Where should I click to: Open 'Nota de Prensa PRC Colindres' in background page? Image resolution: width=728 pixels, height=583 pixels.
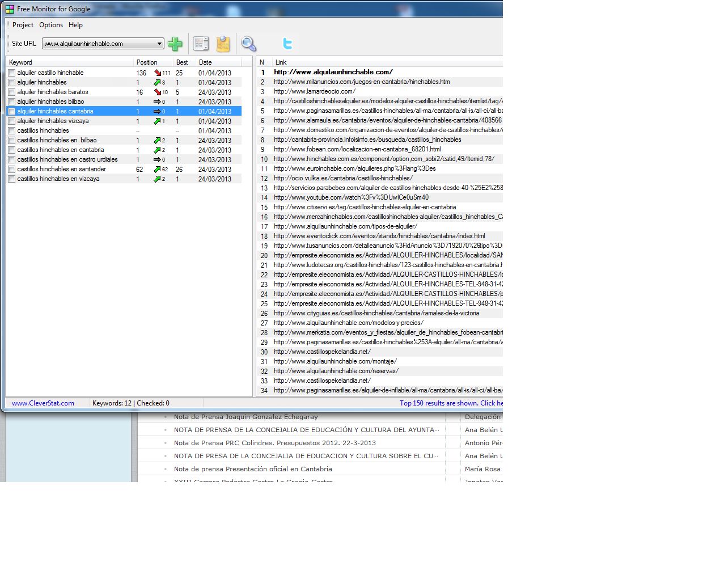tap(275, 443)
